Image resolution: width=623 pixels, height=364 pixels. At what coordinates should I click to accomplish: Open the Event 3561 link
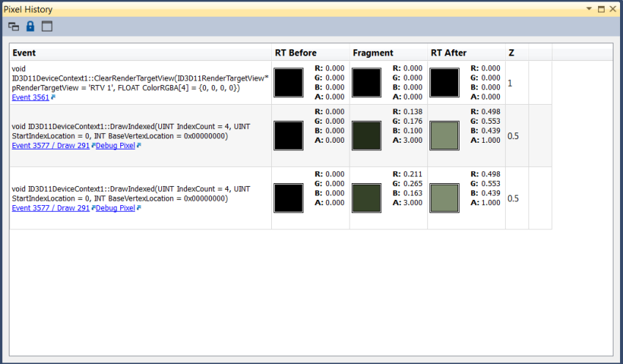point(30,96)
